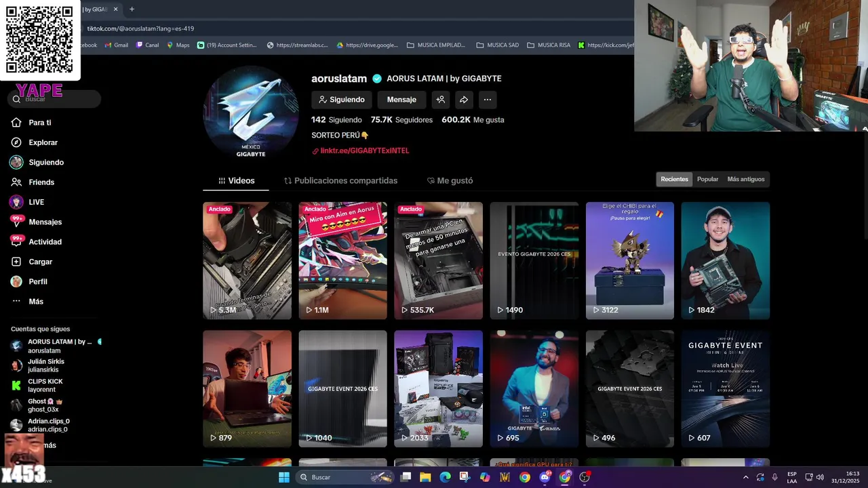Open MUSICA EMPILAD bookmark folder
This screenshot has height=488, width=868.
[436, 45]
